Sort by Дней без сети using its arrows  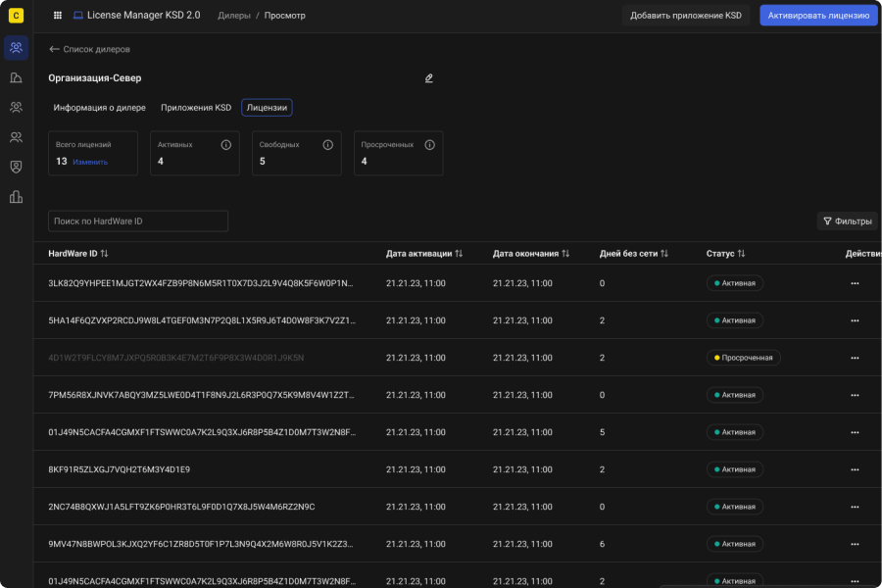[664, 254]
